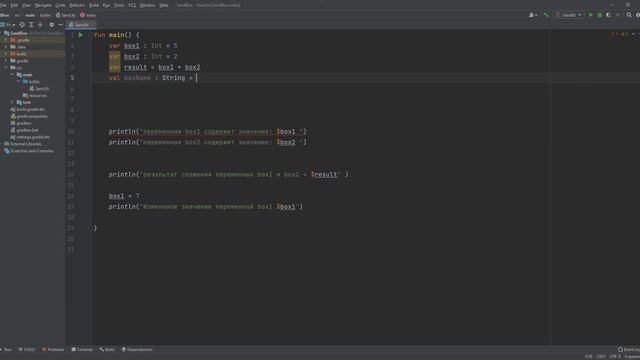The height and width of the screenshot is (360, 640).
Task: Open the Build menu
Action: (x=94, y=5)
